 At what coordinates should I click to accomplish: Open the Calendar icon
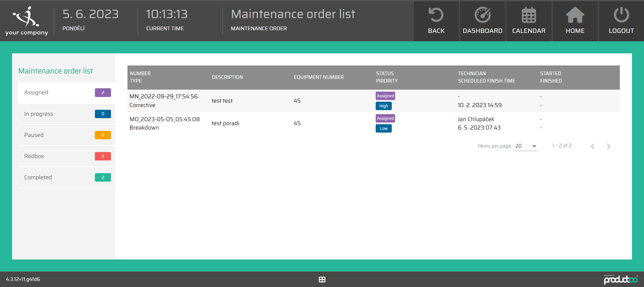(529, 15)
